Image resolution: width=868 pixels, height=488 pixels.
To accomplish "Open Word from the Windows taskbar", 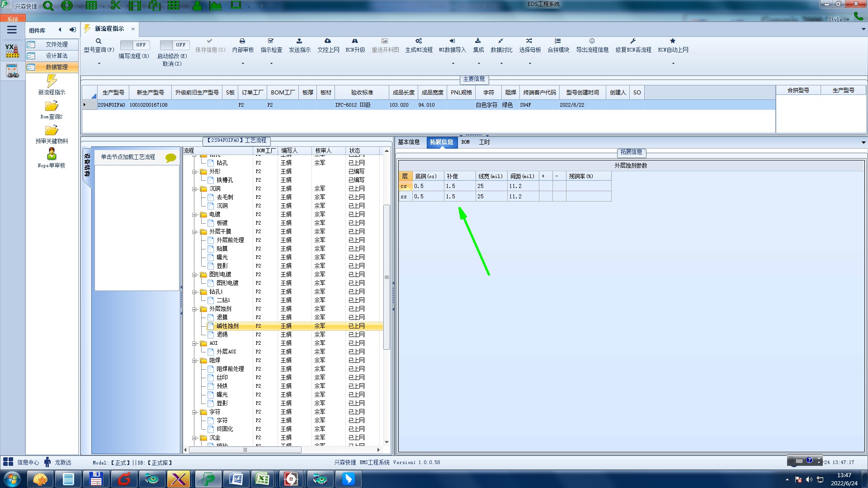I will click(x=236, y=479).
